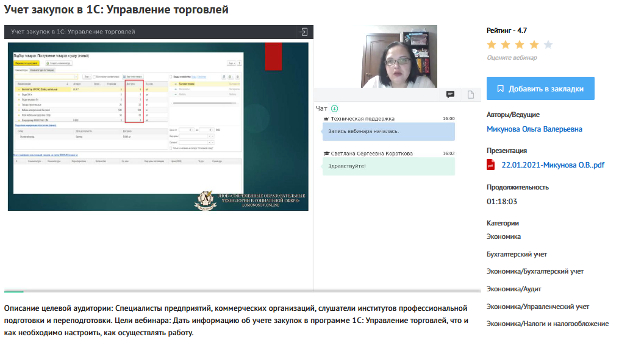
Task: Open the chat tab icon
Action: (x=450, y=94)
